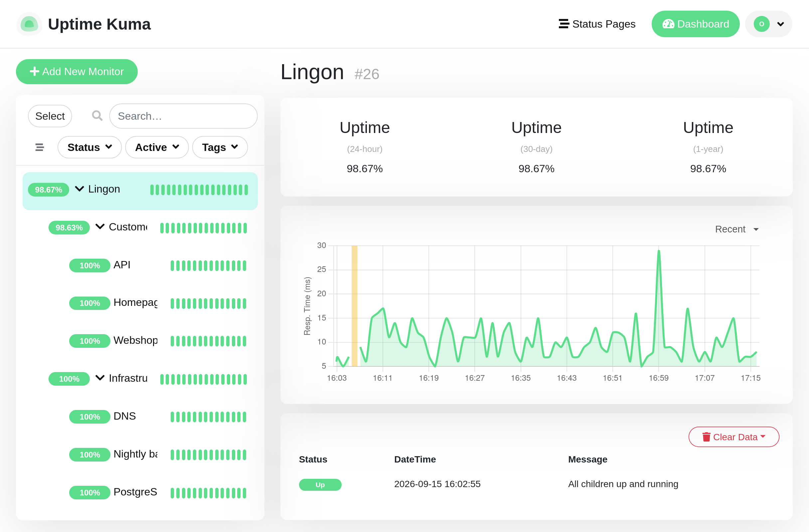Click the Lingon page title
The width and height of the screenshot is (809, 532).
312,72
